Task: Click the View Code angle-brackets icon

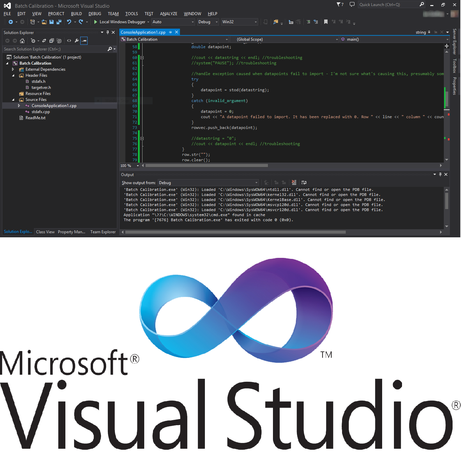Action: pos(69,41)
